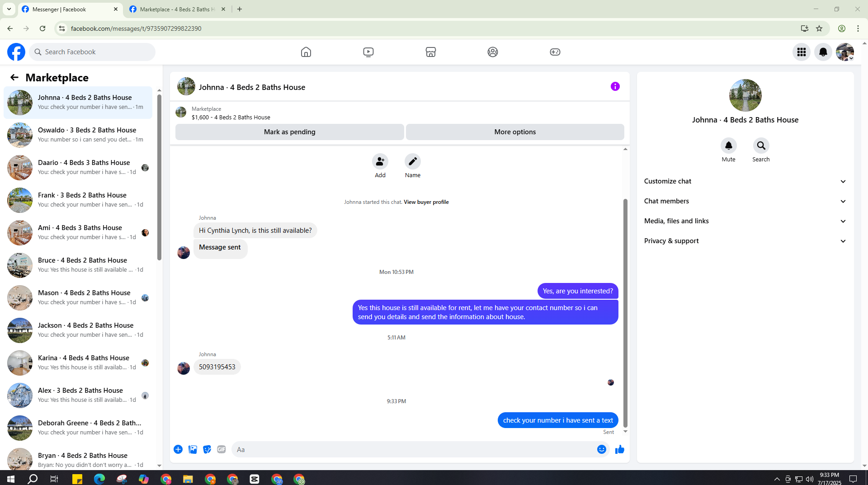Viewport: 868px width, 485px height.
Task: Open the account profile avatar menu
Action: click(845, 52)
